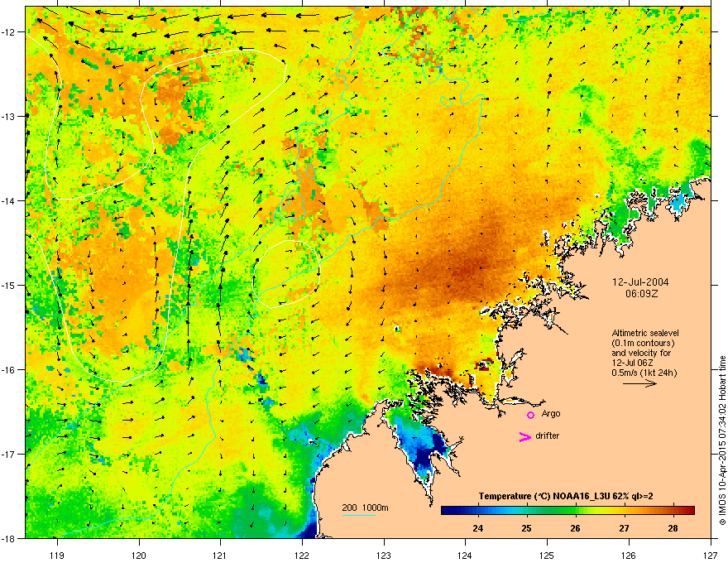Click latitude axis label '-16'
This screenshot has height=563, width=728.
click(9, 370)
